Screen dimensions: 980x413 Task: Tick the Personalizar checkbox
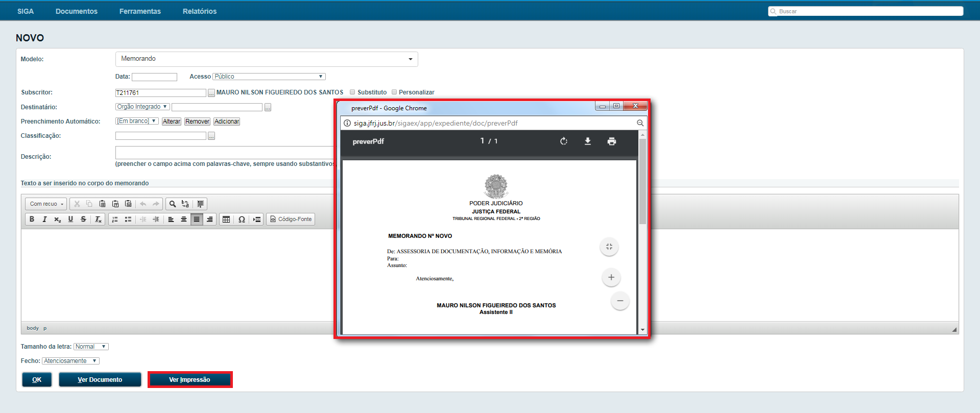tap(394, 92)
